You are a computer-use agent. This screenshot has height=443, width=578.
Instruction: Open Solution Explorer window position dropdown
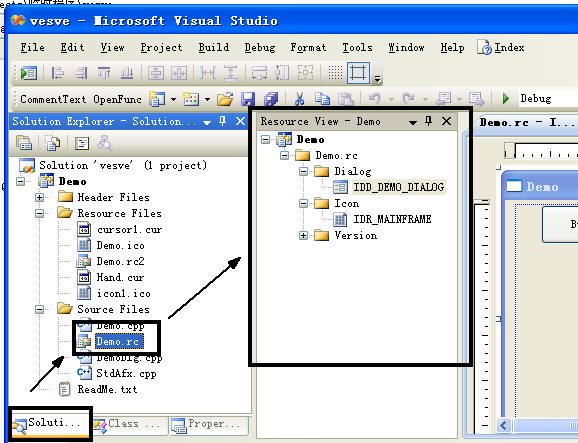(x=207, y=122)
